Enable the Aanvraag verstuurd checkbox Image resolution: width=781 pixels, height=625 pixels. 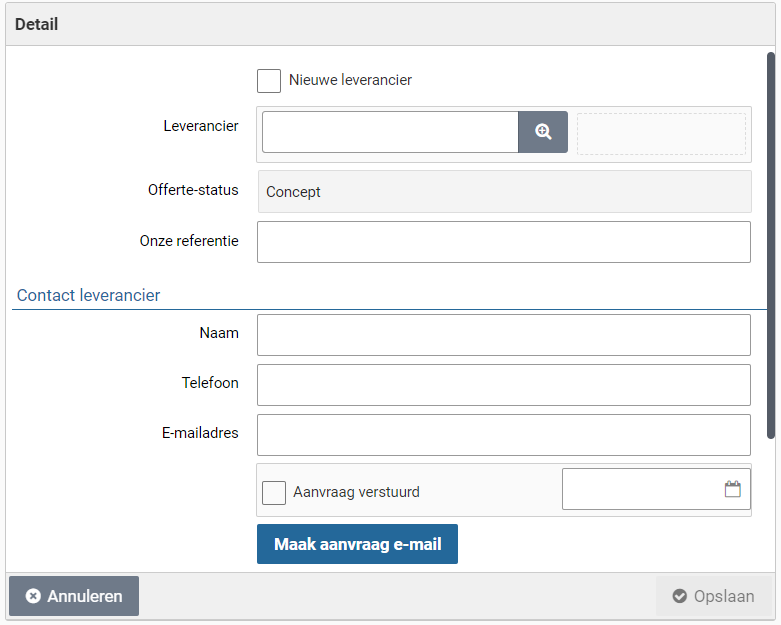tap(274, 492)
